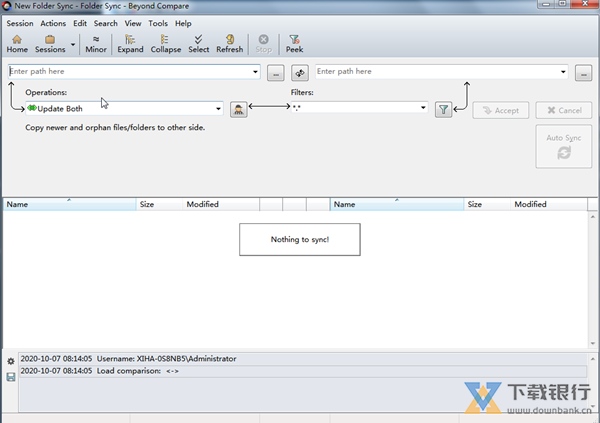
Task: Click the right folder browse button
Action: click(583, 72)
